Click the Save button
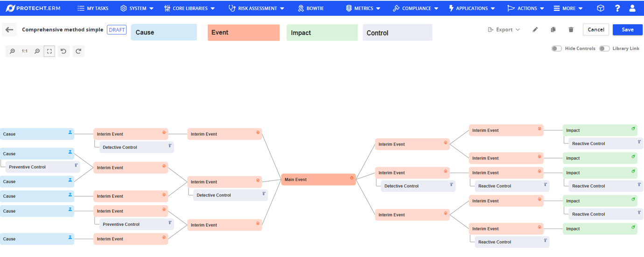 pos(627,30)
